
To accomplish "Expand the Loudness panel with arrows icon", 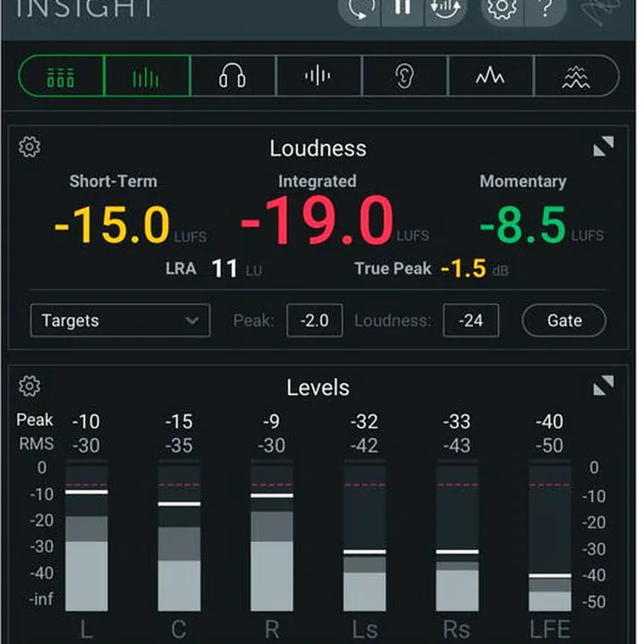I will (604, 146).
